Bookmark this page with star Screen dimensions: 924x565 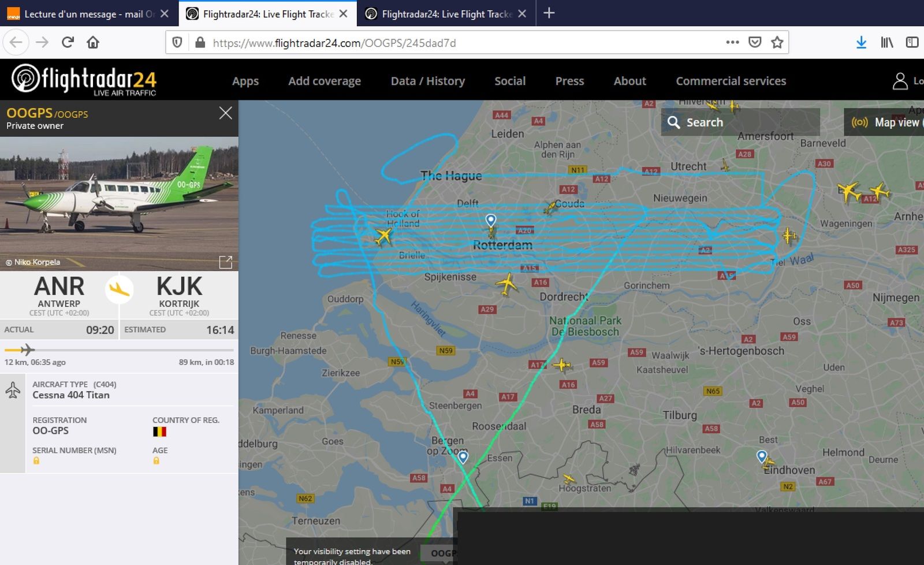777,42
